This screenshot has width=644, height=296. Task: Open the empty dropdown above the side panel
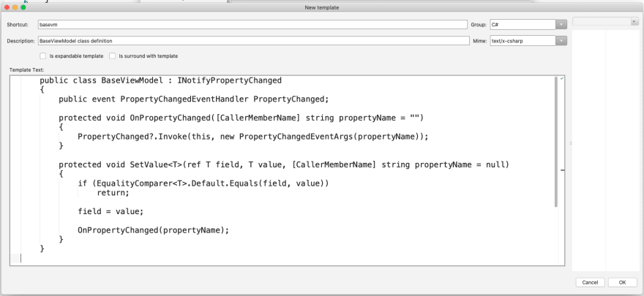[605, 21]
